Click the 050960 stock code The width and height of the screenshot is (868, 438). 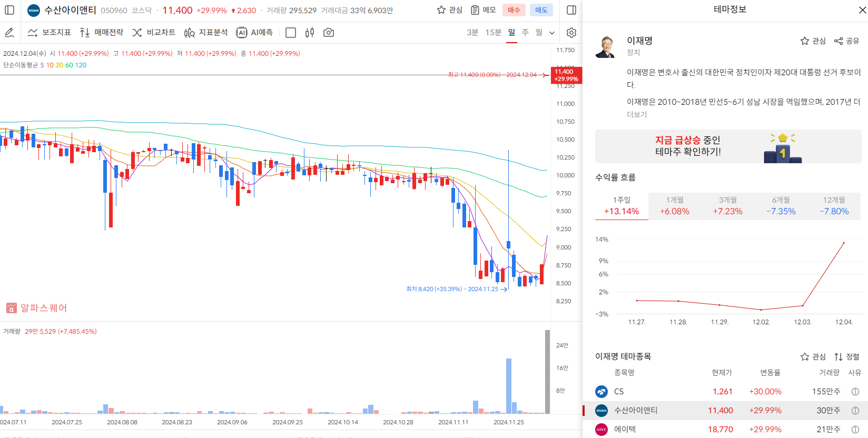tap(114, 11)
